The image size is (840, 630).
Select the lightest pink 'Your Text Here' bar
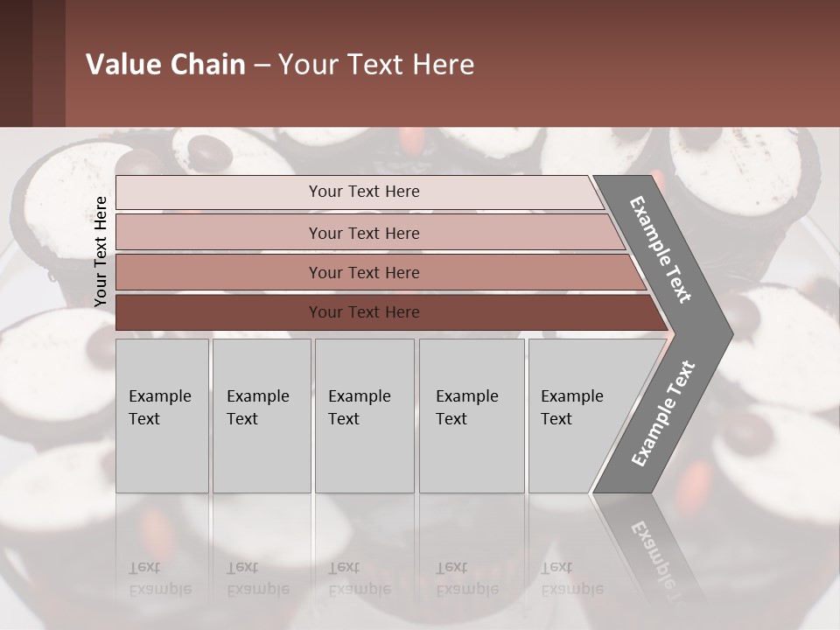pos(360,192)
